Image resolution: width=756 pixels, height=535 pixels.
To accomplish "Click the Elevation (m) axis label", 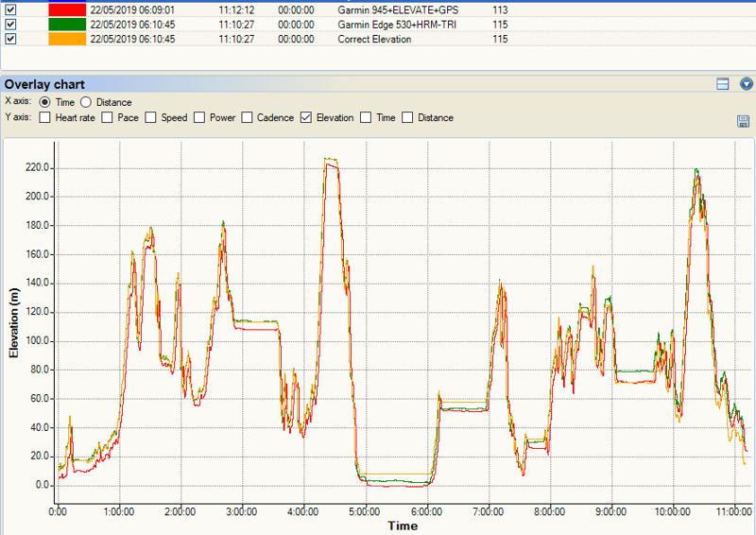I will [x=13, y=322].
